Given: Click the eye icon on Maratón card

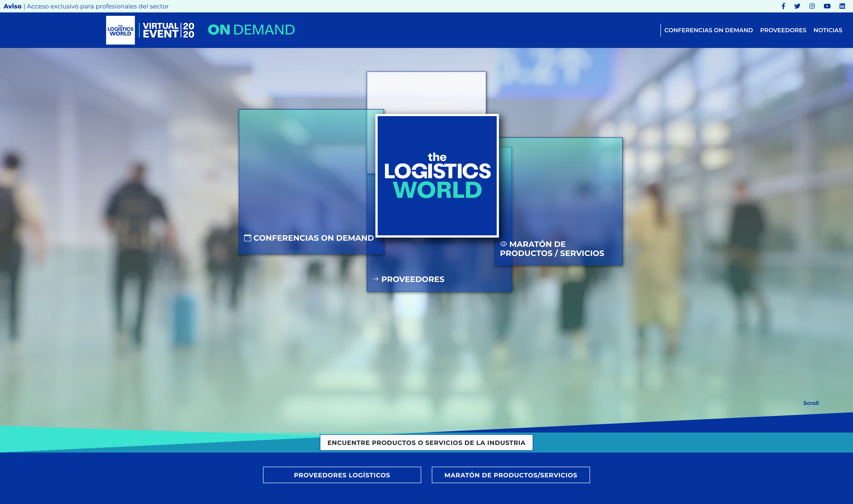Looking at the screenshot, I should [x=503, y=244].
